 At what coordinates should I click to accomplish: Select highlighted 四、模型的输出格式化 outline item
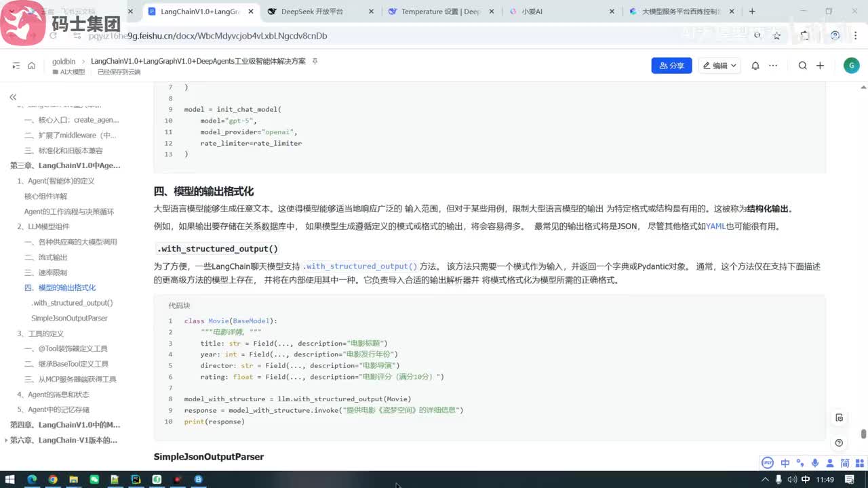pyautogui.click(x=60, y=287)
